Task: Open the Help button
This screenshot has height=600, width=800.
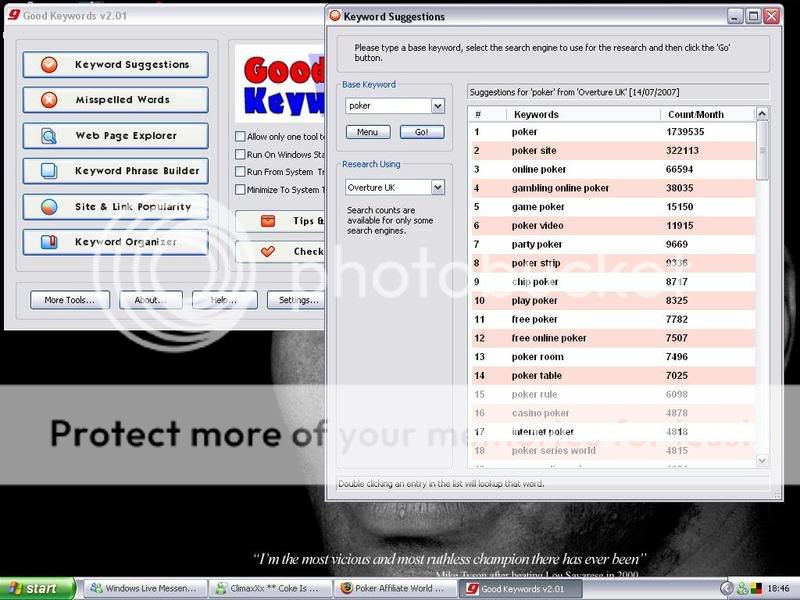Action: pyautogui.click(x=224, y=300)
